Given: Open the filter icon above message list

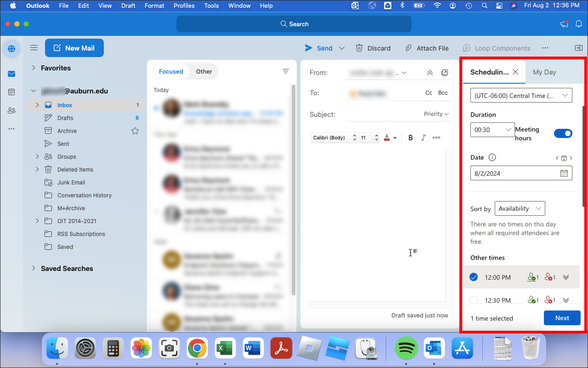Looking at the screenshot, I should point(286,71).
